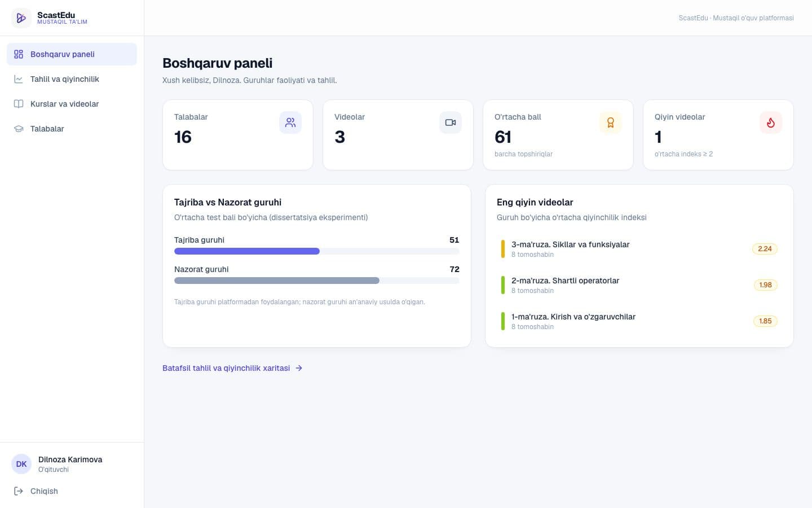The image size is (812, 508).
Task: Click the Chiqish logout button
Action: tap(72, 491)
